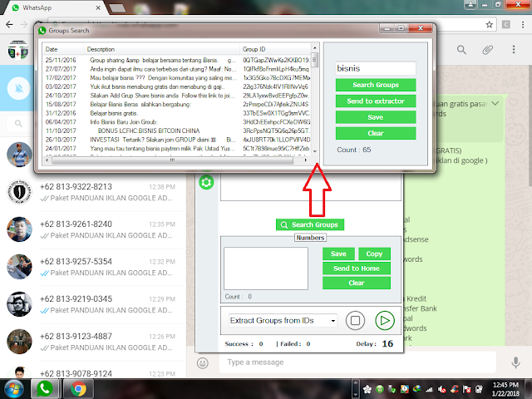Click the Chrome taskbar icon
This screenshot has width=532, height=399.
78,389
